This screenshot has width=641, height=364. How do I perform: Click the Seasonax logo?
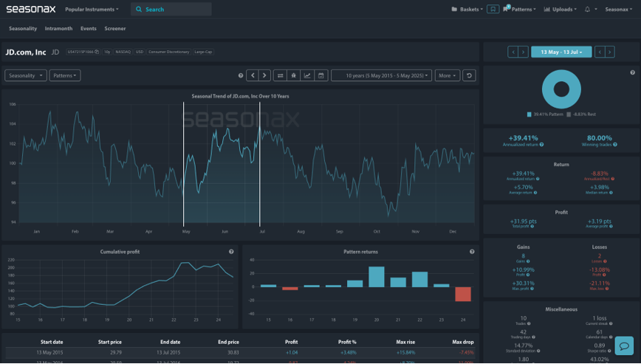[31, 9]
